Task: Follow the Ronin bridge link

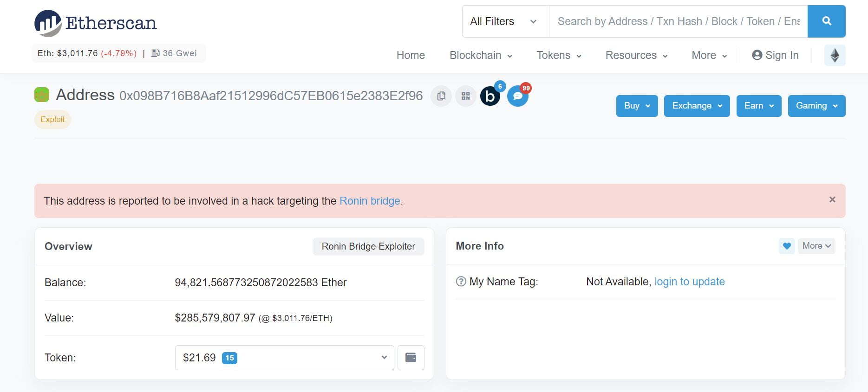Action: click(370, 201)
